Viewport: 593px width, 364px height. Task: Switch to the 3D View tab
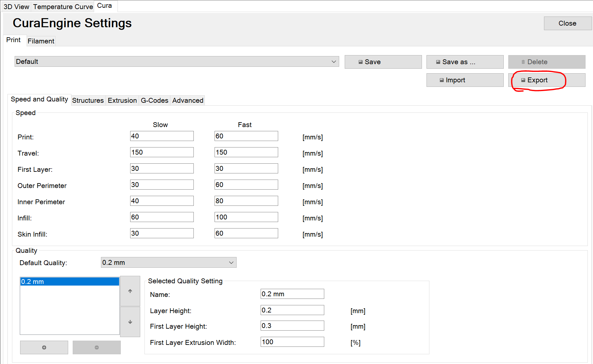coord(16,7)
